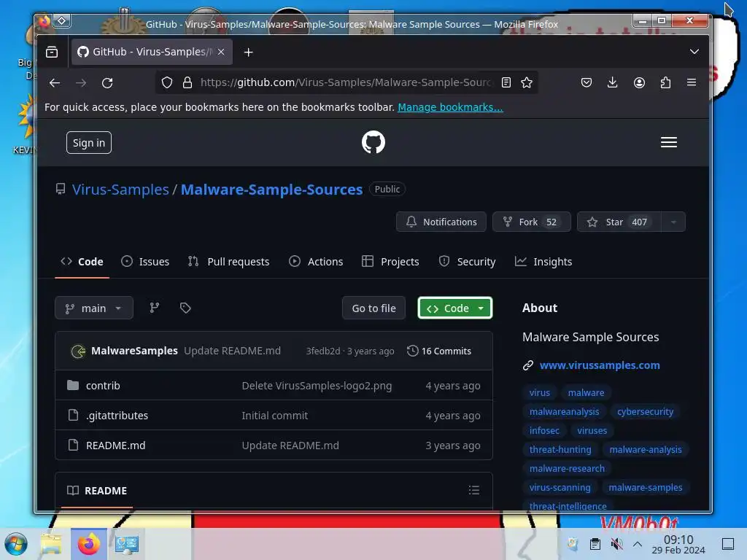Viewport: 747px width, 560px height.
Task: Star the repository with Star button
Action: [619, 222]
